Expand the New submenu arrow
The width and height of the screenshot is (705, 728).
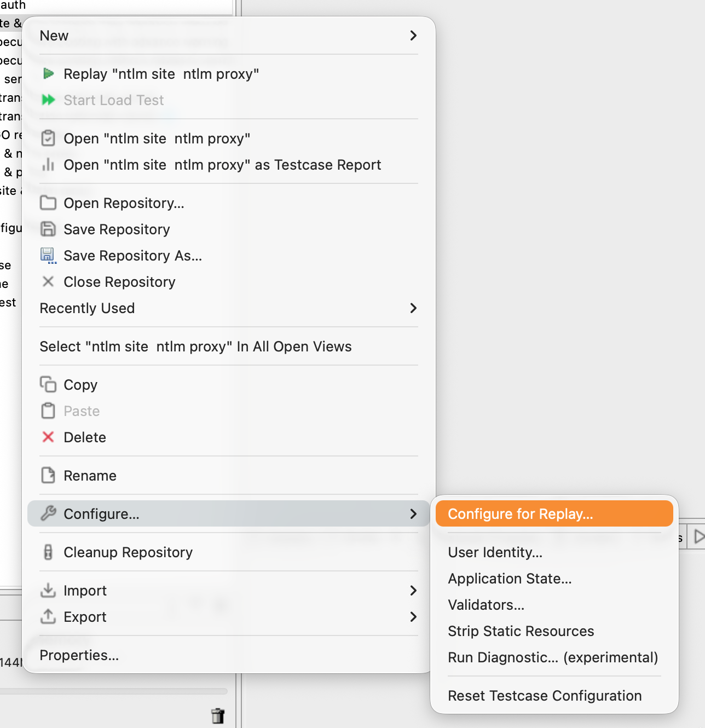click(x=413, y=36)
